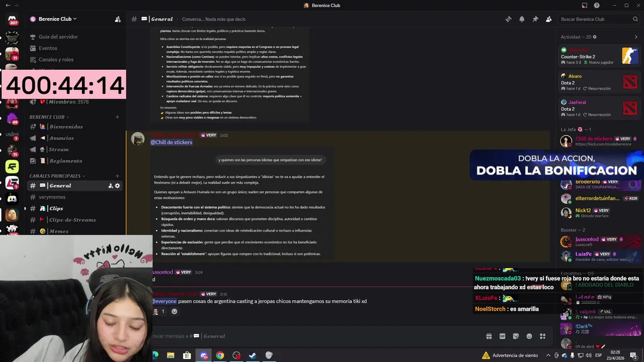Image resolution: width=644 pixels, height=362 pixels.
Task: Go back with the left arrow
Action: (x=8, y=6)
